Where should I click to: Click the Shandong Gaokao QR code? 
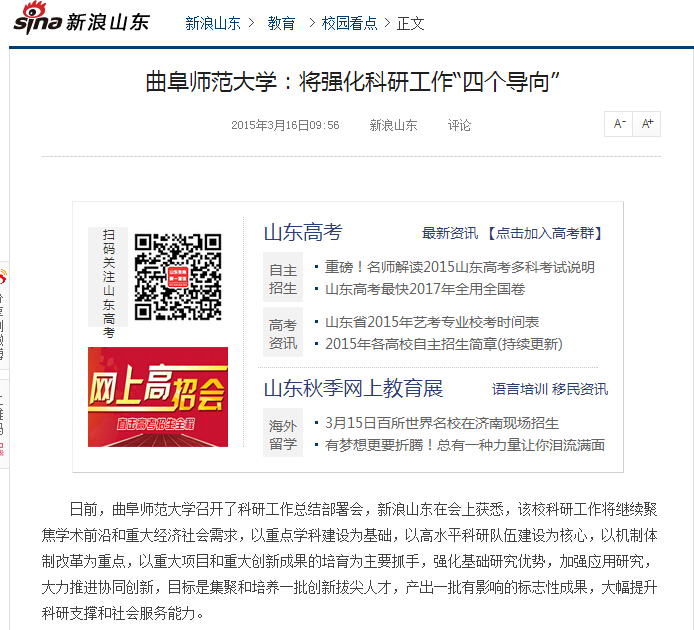click(177, 277)
